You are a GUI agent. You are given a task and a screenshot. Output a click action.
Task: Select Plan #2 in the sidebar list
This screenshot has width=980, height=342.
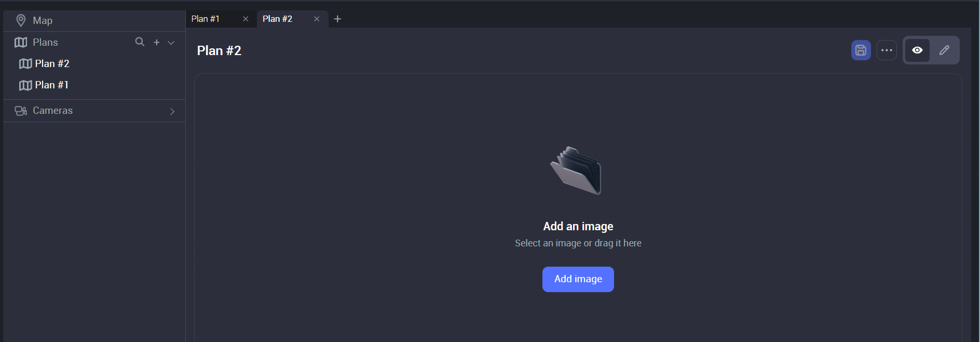tap(52, 64)
